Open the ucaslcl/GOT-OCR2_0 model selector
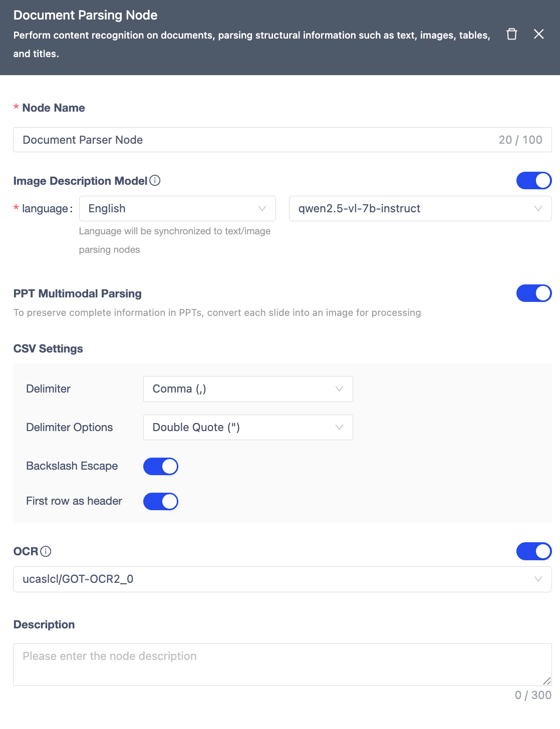The width and height of the screenshot is (560, 729). pos(270,579)
